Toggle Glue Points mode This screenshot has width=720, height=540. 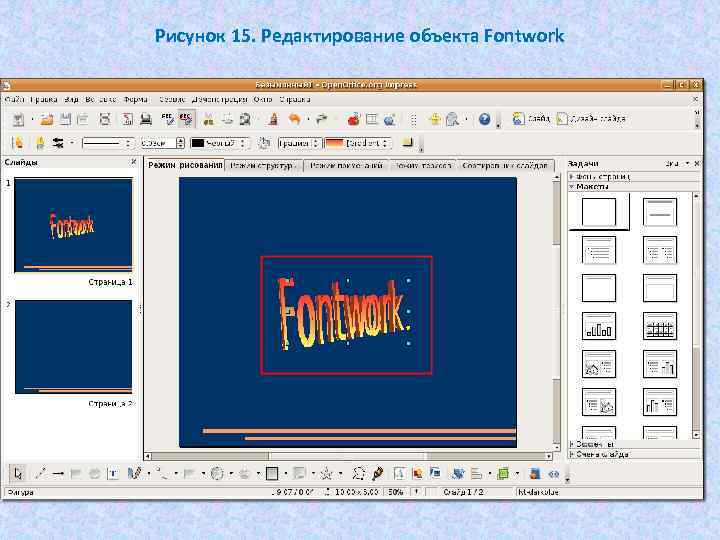tap(378, 473)
